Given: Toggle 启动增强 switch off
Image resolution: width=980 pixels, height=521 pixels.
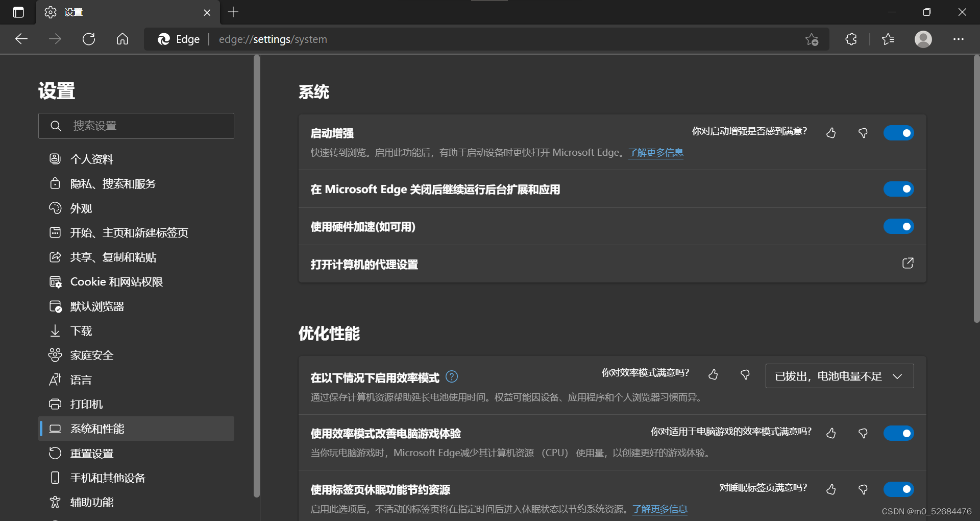Looking at the screenshot, I should click(898, 133).
